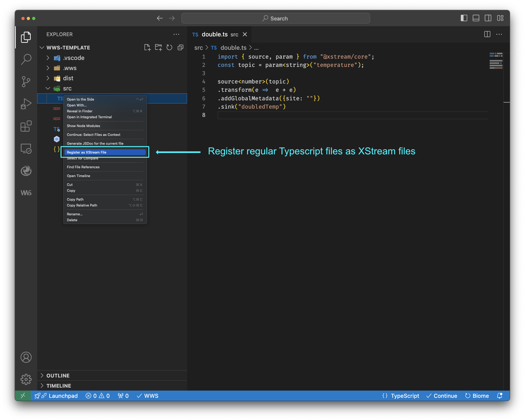Go back in navigation history
Screen dimensions: 525x420
click(160, 18)
